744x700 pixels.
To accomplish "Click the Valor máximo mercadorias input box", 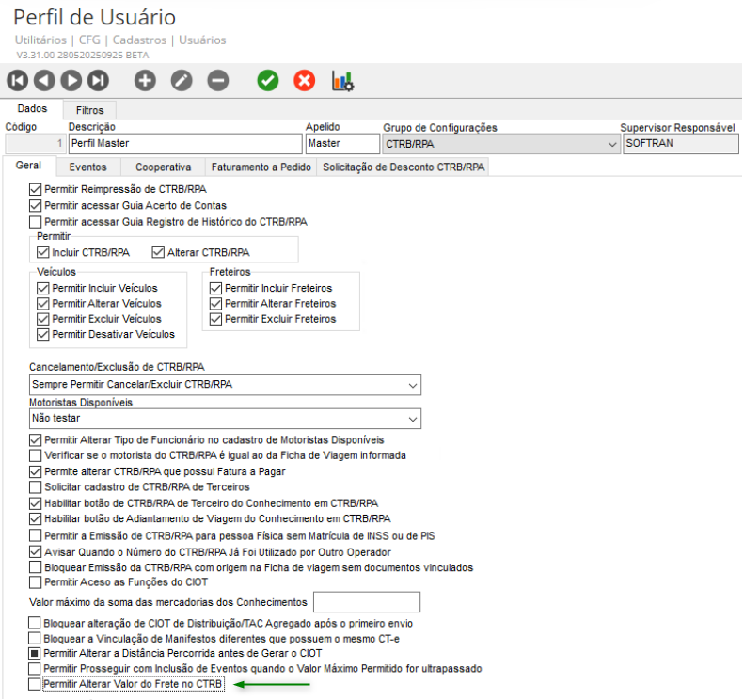I will tap(367, 602).
